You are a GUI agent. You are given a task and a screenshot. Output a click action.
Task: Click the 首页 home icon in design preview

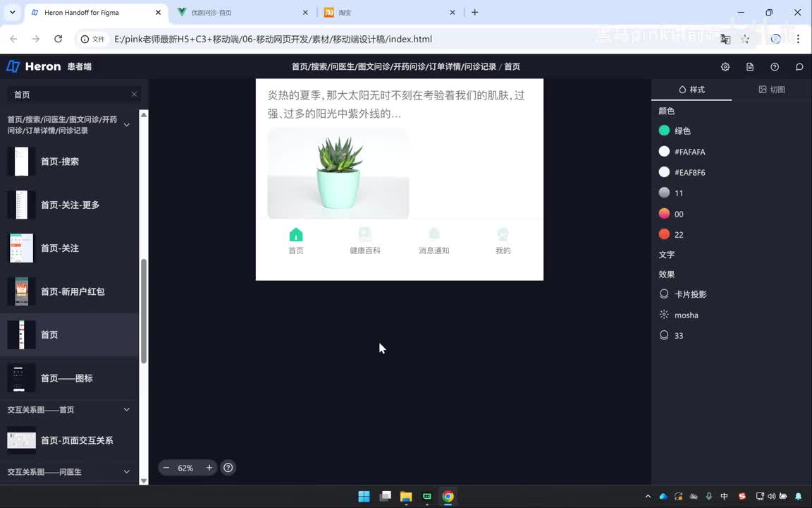pyautogui.click(x=296, y=235)
